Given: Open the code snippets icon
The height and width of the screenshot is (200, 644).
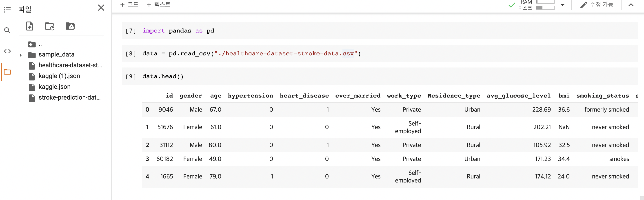Looking at the screenshot, I should (x=7, y=51).
